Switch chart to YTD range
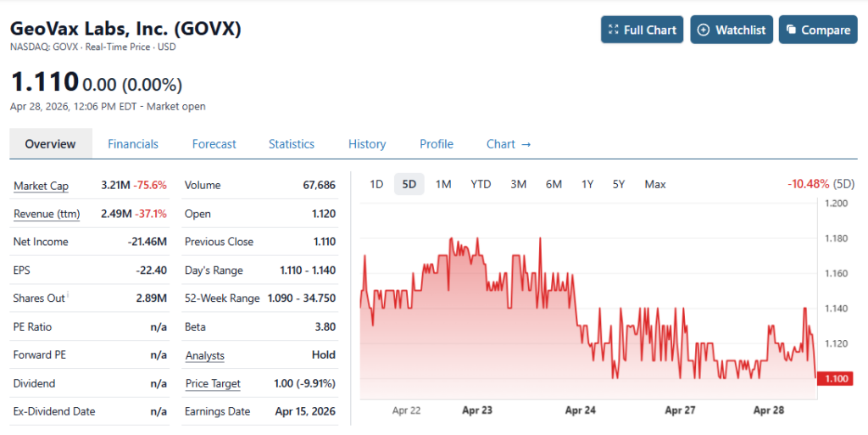 point(481,184)
